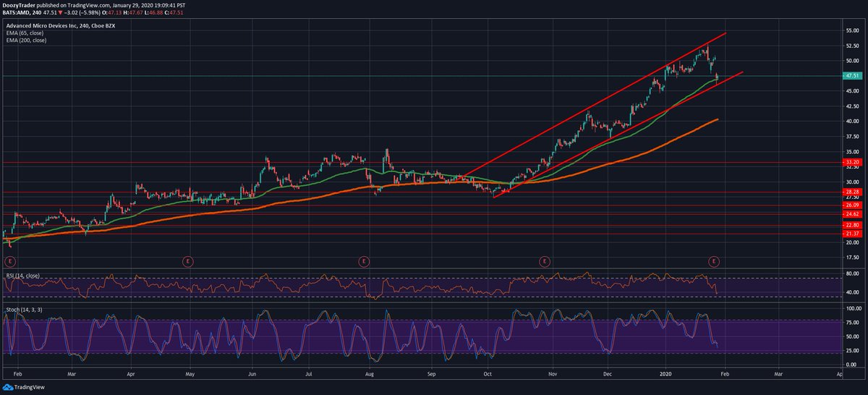The width and height of the screenshot is (868, 395).
Task: Click the 52.50 price axis value
Action: [851, 46]
